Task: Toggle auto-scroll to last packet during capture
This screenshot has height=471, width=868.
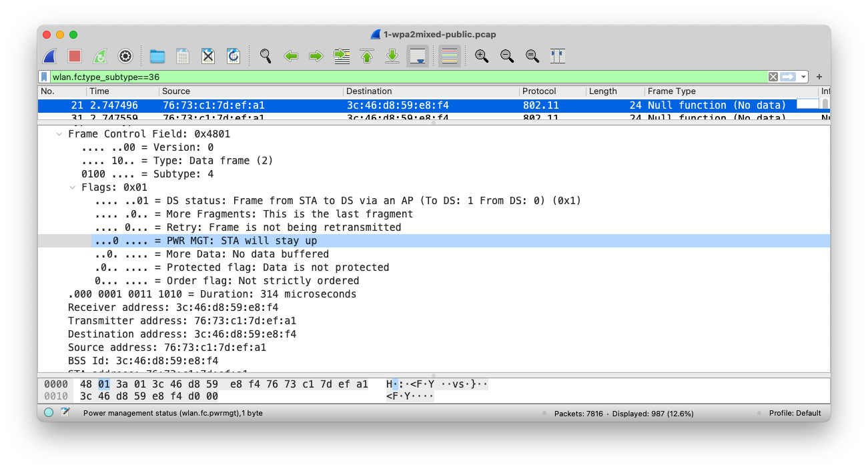Action: point(418,56)
